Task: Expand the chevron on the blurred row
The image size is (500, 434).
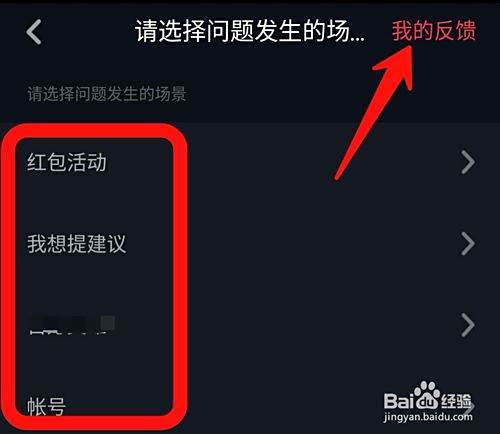Action: point(468,325)
